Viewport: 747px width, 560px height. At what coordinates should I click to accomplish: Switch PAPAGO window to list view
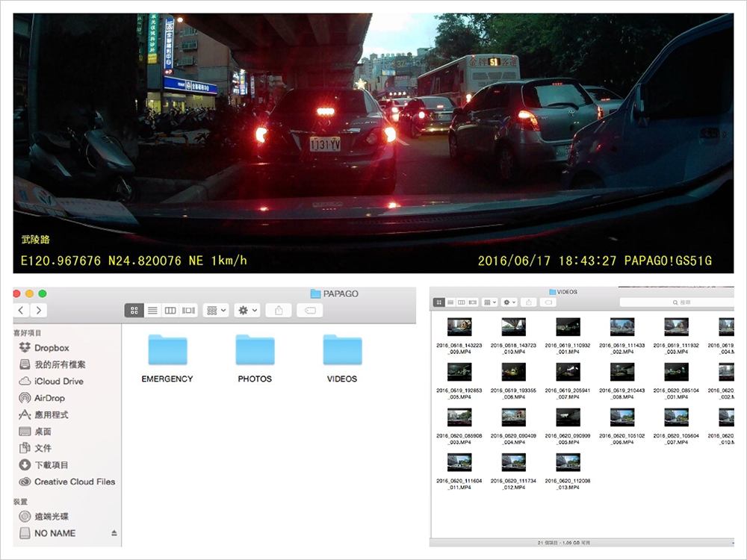[x=152, y=311]
